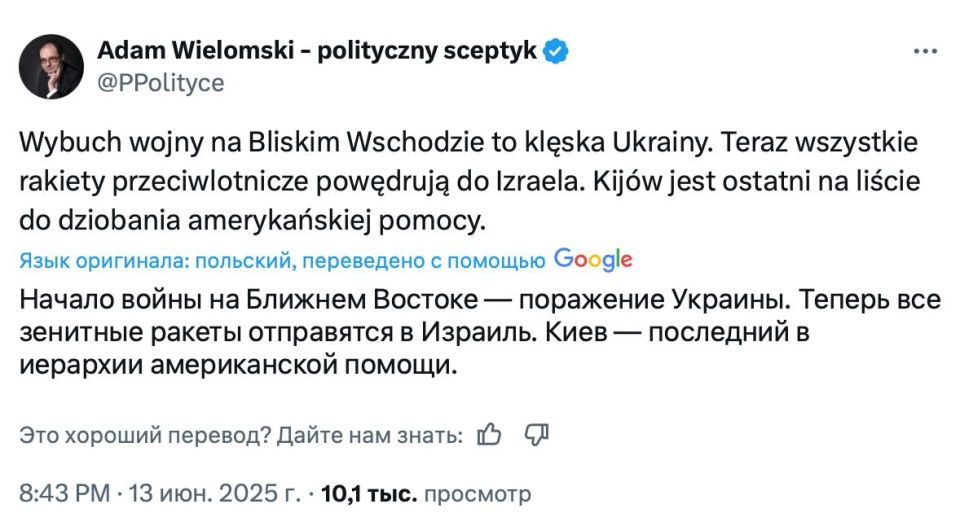Click the Google logo

[x=593, y=260]
